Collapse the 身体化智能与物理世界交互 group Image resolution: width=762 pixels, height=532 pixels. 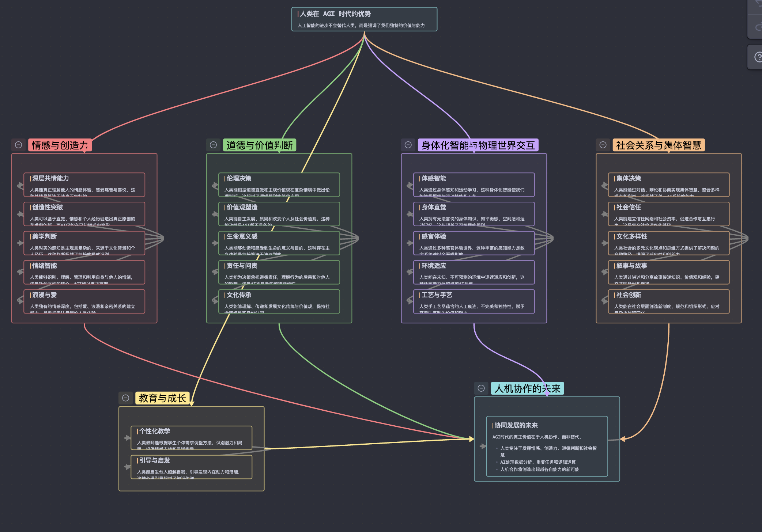point(408,145)
